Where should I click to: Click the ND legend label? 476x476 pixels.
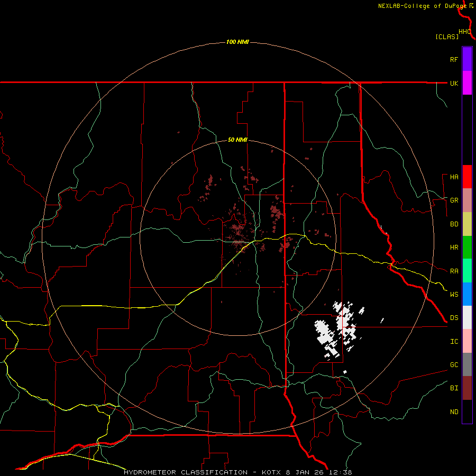point(454,412)
